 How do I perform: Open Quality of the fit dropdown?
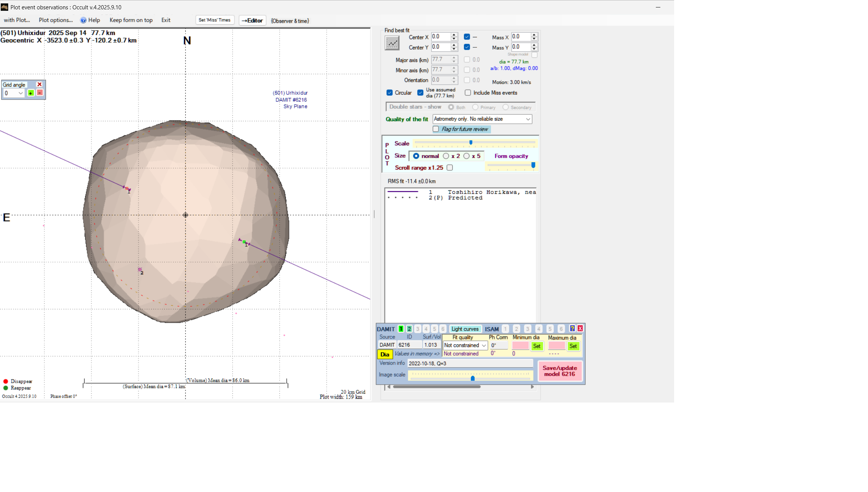(528, 119)
